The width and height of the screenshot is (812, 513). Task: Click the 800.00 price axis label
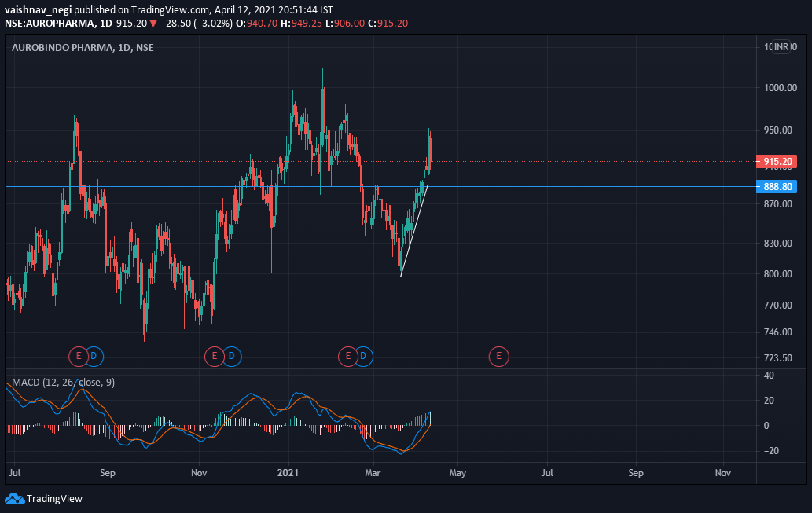tap(778, 274)
